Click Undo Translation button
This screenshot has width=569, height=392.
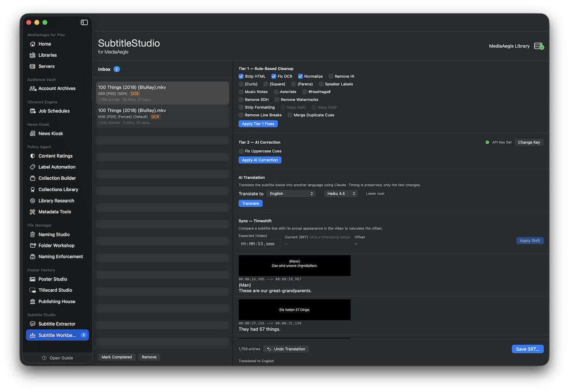[286, 349]
